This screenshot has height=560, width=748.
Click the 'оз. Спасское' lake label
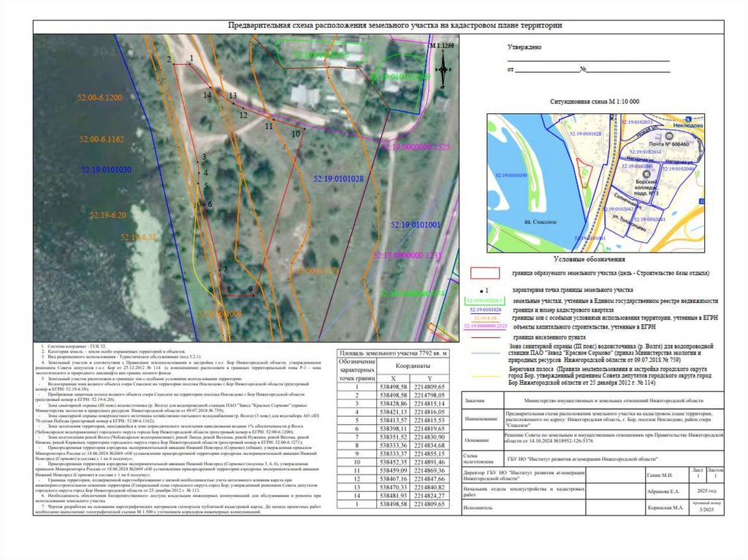coord(540,222)
